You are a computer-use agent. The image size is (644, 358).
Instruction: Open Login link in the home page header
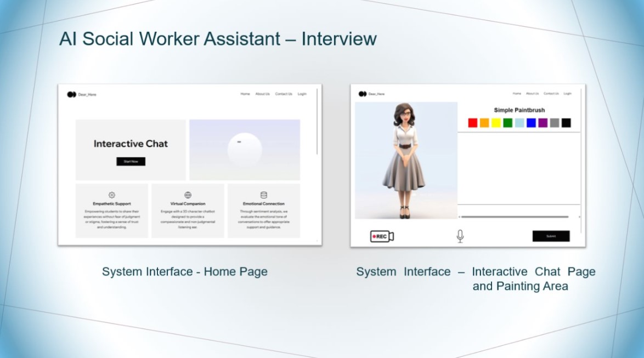[x=302, y=94]
